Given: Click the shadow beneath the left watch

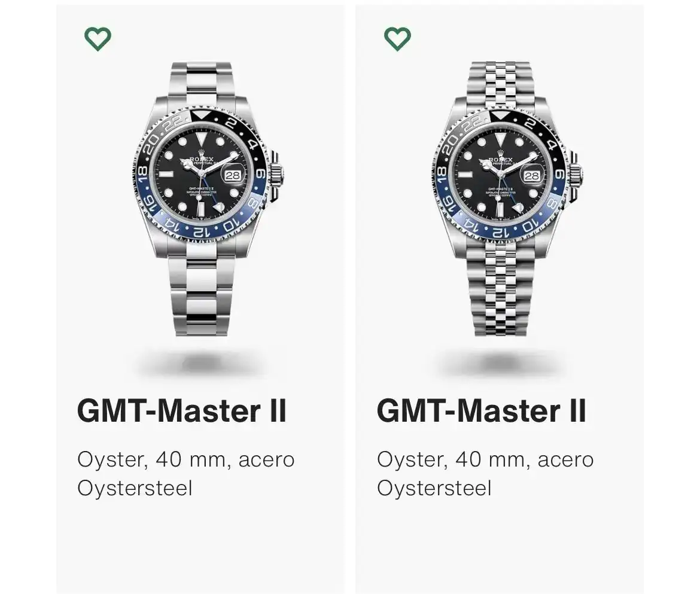Looking at the screenshot, I should [x=201, y=362].
